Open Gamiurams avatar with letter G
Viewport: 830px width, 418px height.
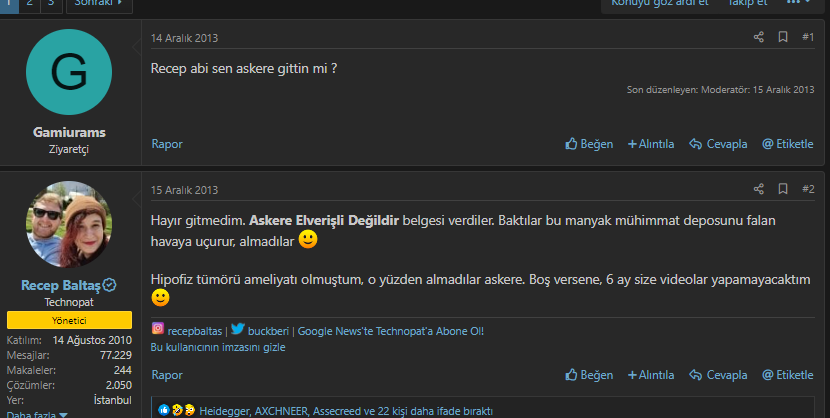[69, 72]
